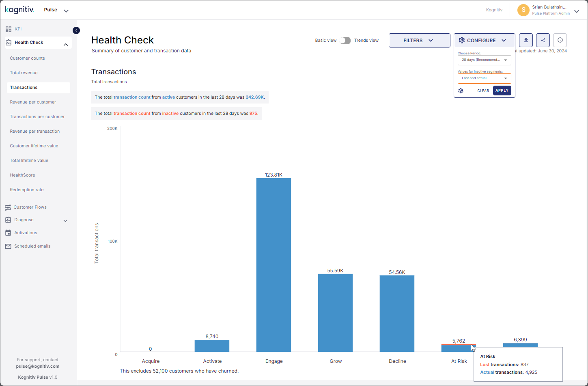Download the report with the download icon
The height and width of the screenshot is (386, 588).
pyautogui.click(x=526, y=40)
